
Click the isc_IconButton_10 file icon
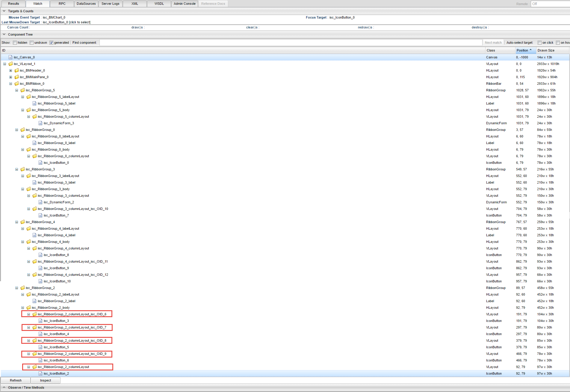[40, 281]
